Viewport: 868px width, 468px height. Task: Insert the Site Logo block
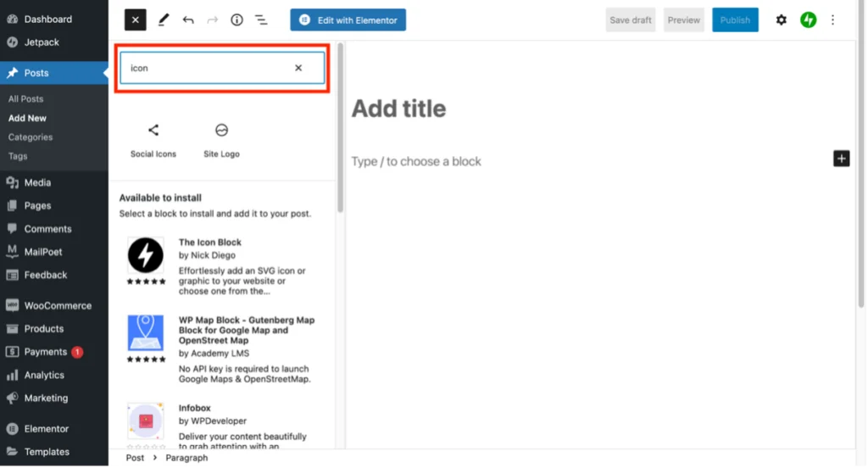tap(221, 141)
